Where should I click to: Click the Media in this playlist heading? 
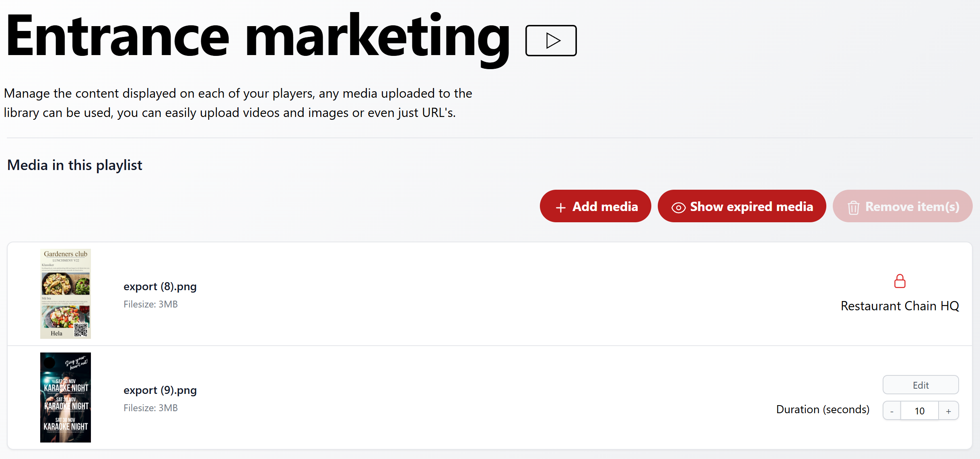point(75,165)
